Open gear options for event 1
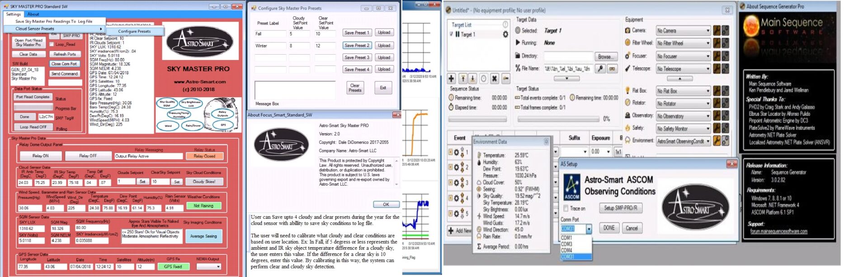Image resolution: width=868 pixels, height=277 pixels. [x=456, y=152]
